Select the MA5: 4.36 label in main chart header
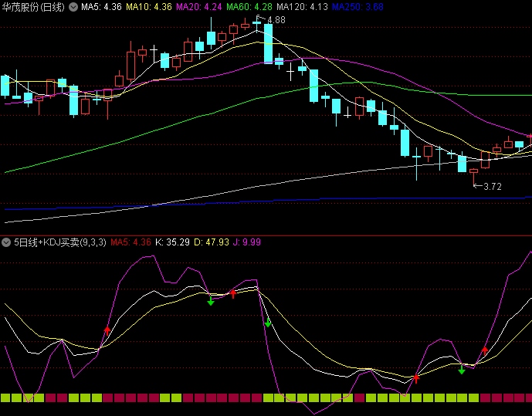The width and height of the screenshot is (532, 416). pyautogui.click(x=101, y=7)
